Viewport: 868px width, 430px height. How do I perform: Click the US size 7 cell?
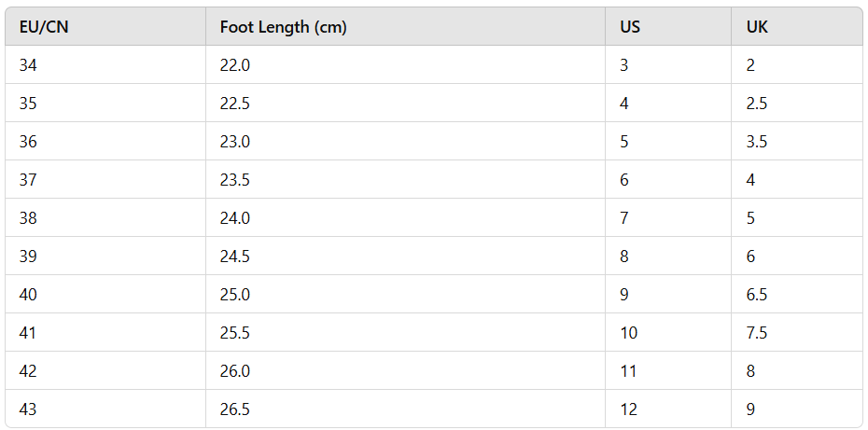[x=624, y=218]
